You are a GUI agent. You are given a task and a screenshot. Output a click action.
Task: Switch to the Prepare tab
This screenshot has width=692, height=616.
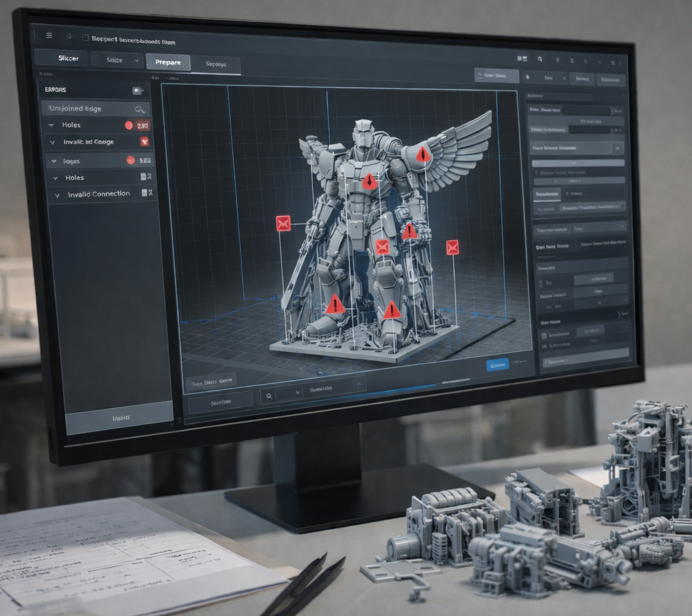[x=168, y=62]
